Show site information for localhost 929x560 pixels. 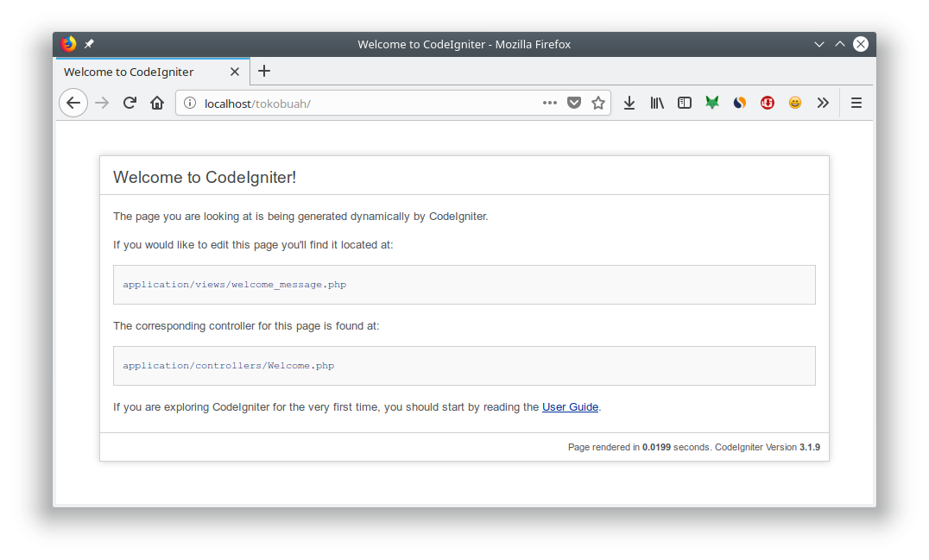[x=190, y=104]
